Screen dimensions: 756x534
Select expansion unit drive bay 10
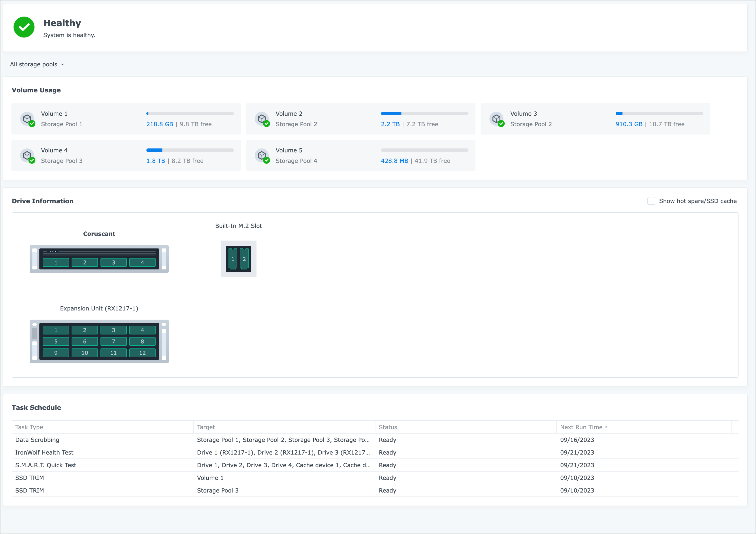pyautogui.click(x=85, y=353)
